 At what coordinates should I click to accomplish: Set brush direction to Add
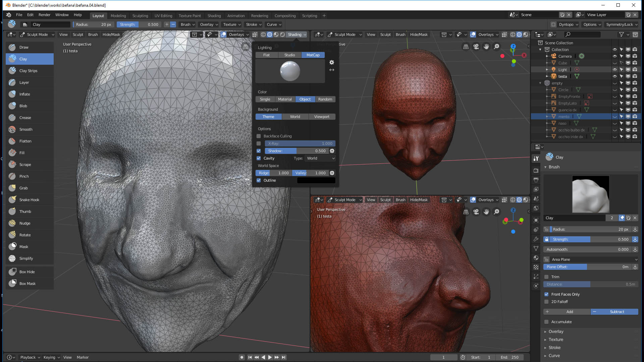tap(567, 312)
